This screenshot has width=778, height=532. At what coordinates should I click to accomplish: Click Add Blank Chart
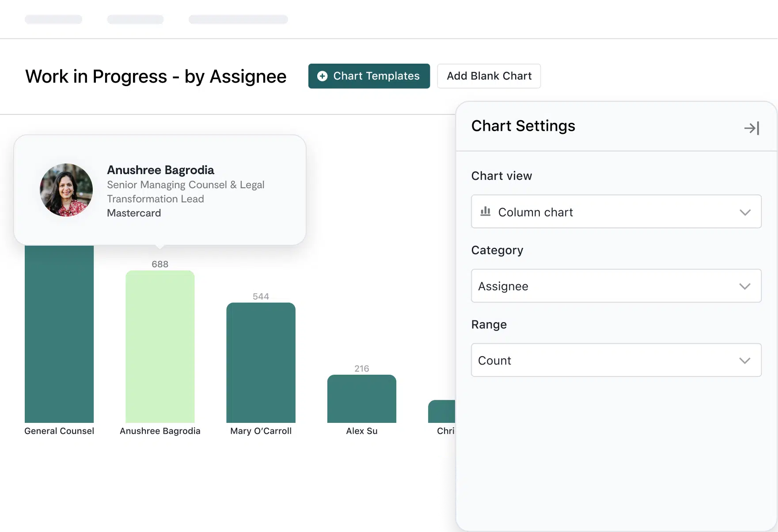point(489,76)
